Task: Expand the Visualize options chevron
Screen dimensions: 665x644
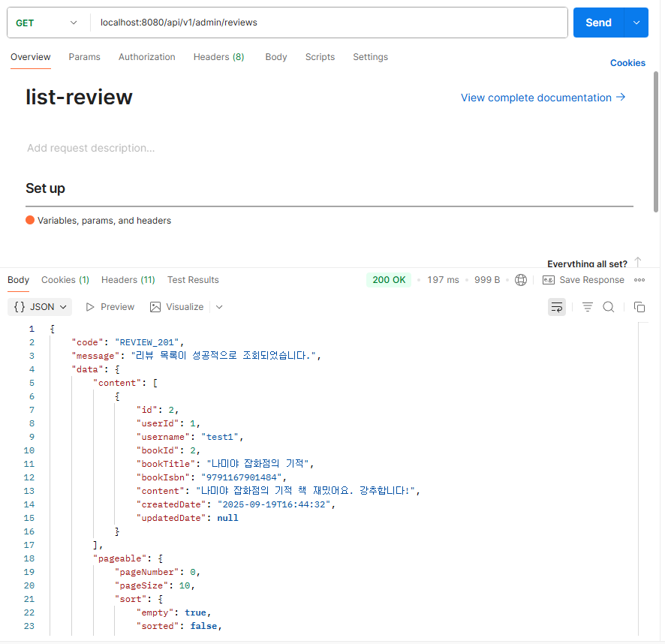Action: [219, 307]
